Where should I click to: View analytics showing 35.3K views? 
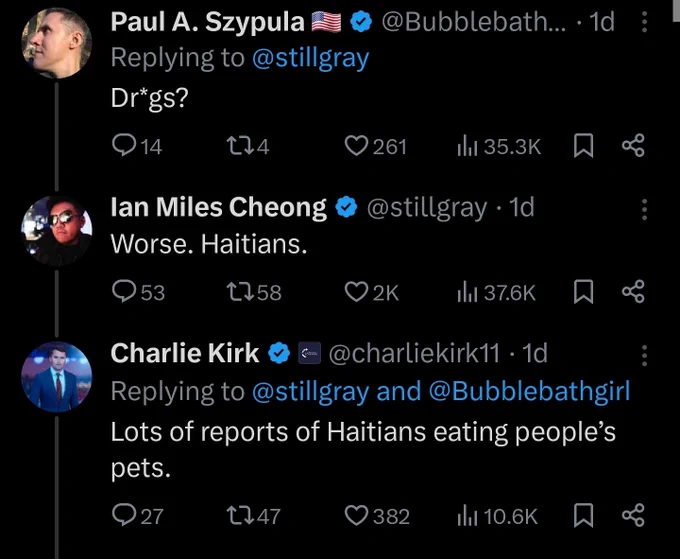pyautogui.click(x=499, y=147)
